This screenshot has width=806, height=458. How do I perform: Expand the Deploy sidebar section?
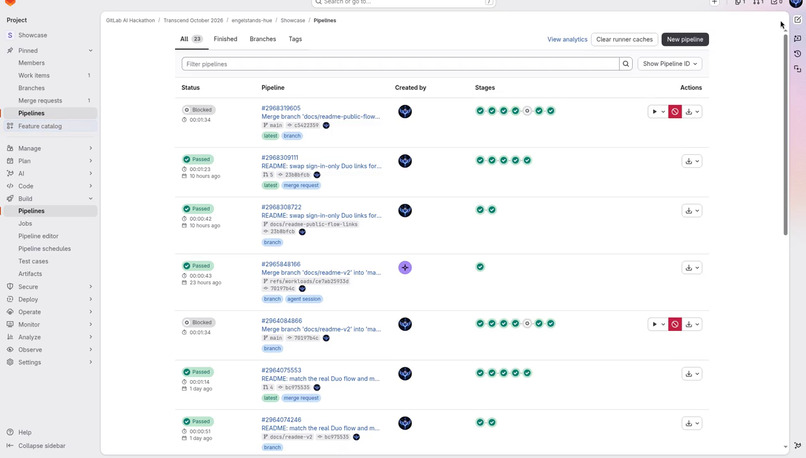(x=50, y=300)
